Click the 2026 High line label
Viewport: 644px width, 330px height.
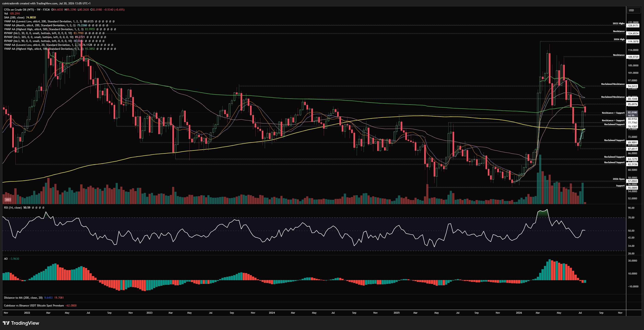619,39
